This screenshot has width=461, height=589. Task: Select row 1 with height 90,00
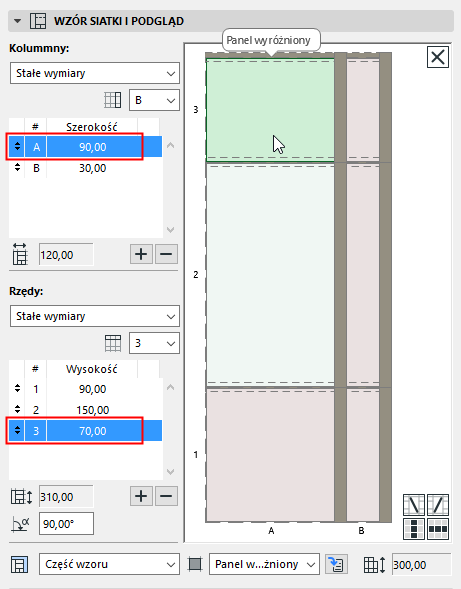pos(86,389)
